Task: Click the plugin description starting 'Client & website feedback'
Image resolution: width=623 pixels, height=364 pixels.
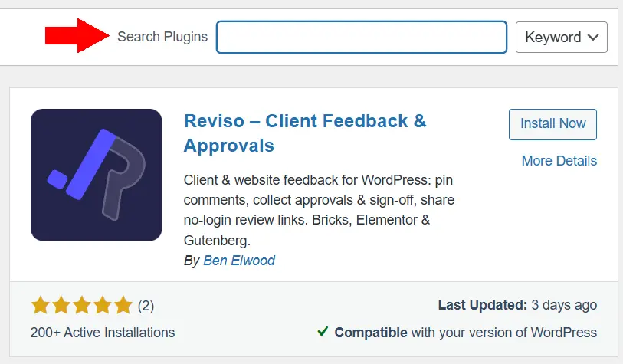Action: (x=319, y=210)
